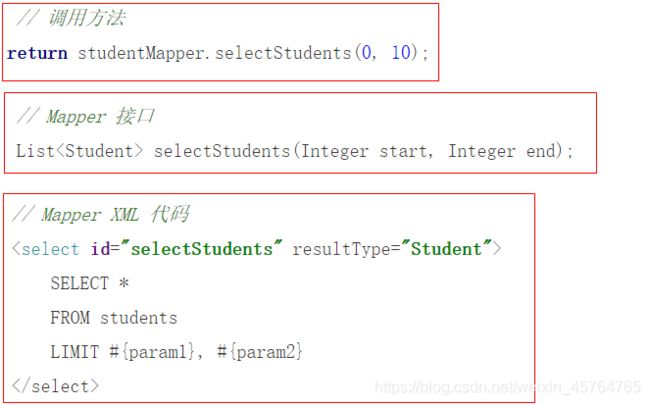Click 'Integer start' parameter in interface
Viewport: 650px width, 405px height.
[364, 151]
